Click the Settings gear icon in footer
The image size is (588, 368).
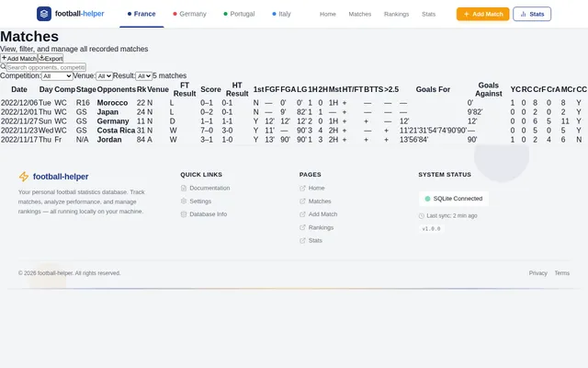pos(184,201)
